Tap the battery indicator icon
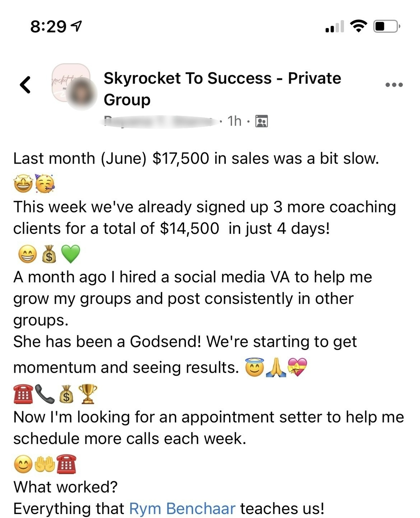Image resolution: width=420 pixels, height=518 pixels. pyautogui.click(x=387, y=26)
